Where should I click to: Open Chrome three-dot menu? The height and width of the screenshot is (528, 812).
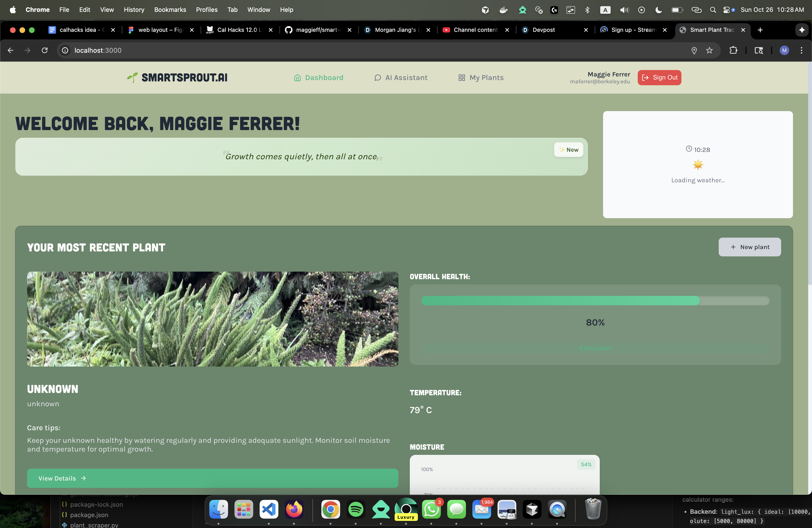point(801,51)
